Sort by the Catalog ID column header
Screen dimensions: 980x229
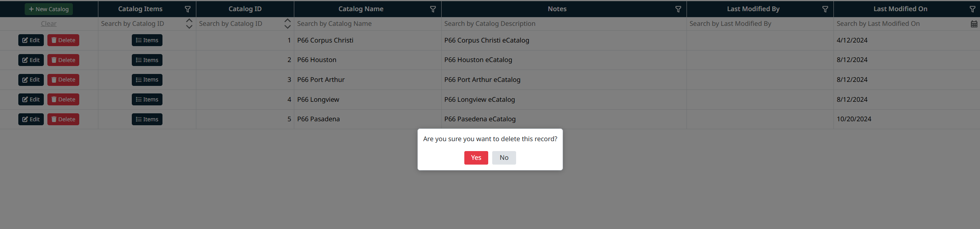245,9
